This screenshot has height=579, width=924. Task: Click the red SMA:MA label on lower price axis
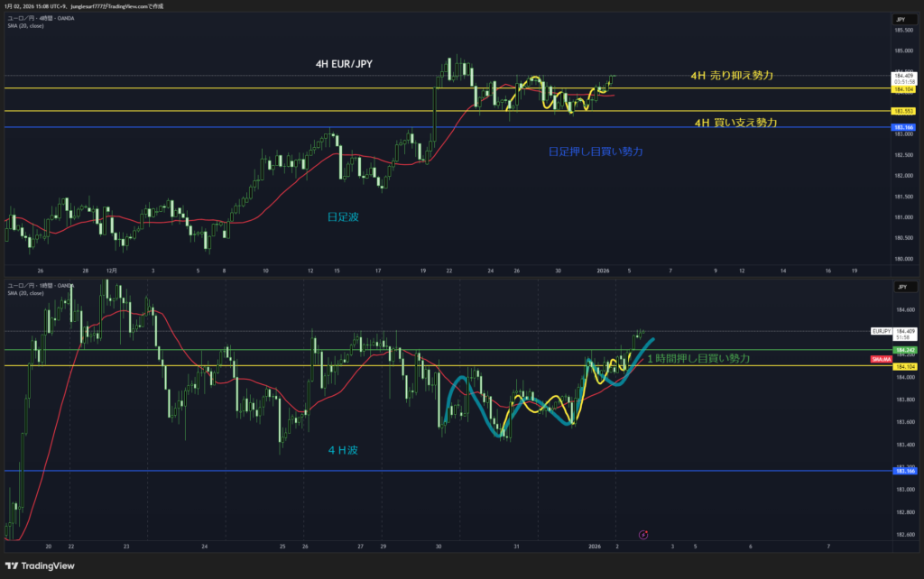(881, 359)
